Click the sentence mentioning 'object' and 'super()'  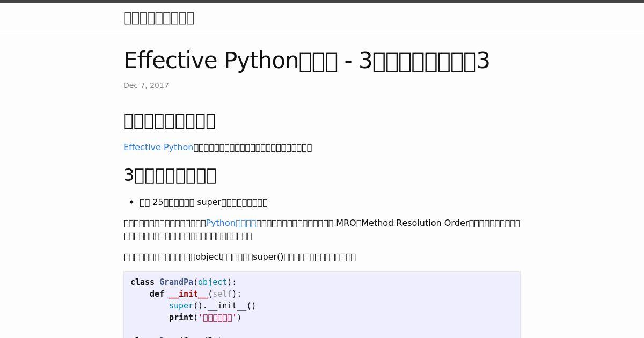(x=239, y=257)
